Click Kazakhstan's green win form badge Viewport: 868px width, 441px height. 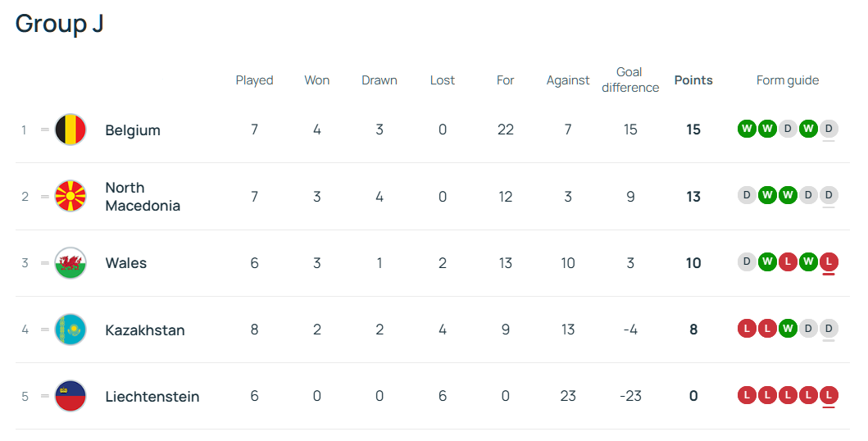(788, 329)
